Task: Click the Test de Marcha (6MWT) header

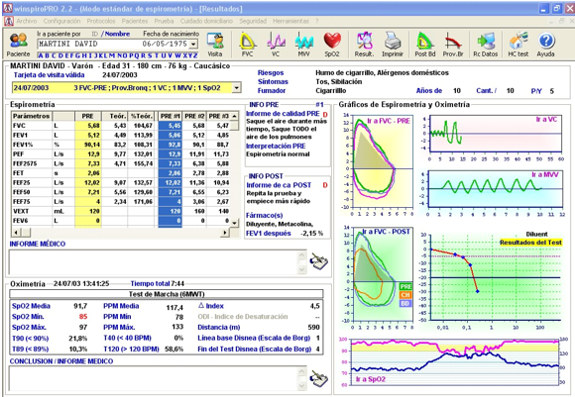Action: click(166, 294)
